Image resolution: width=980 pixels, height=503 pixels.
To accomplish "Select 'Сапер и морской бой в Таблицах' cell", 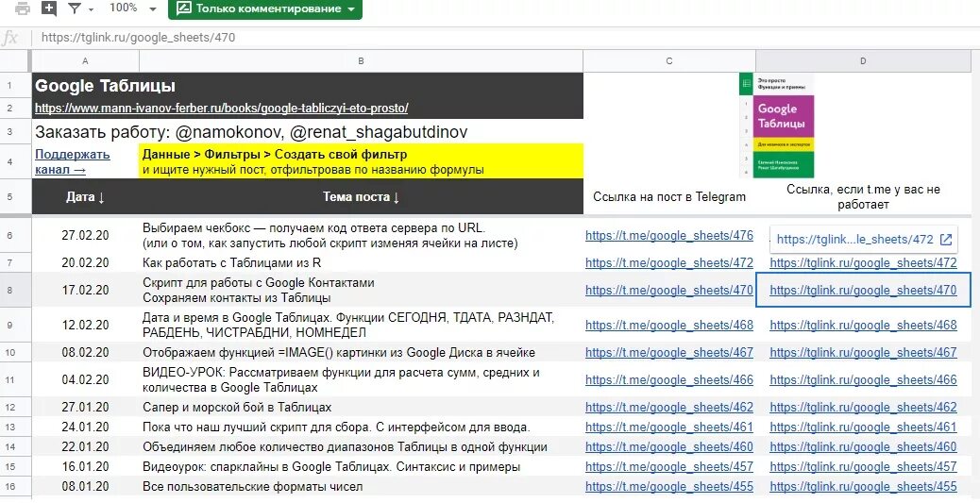I will click(x=362, y=408).
